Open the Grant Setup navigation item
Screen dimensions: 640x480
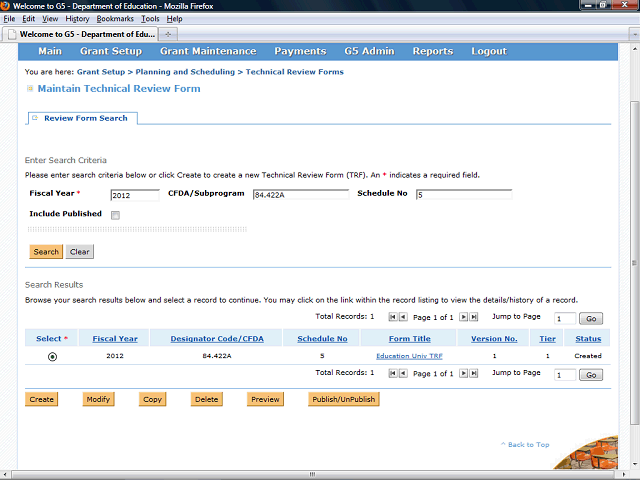pyautogui.click(x=111, y=51)
